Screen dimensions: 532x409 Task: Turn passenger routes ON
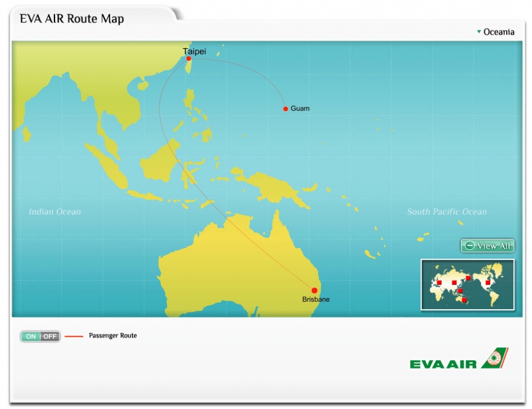pyautogui.click(x=31, y=336)
